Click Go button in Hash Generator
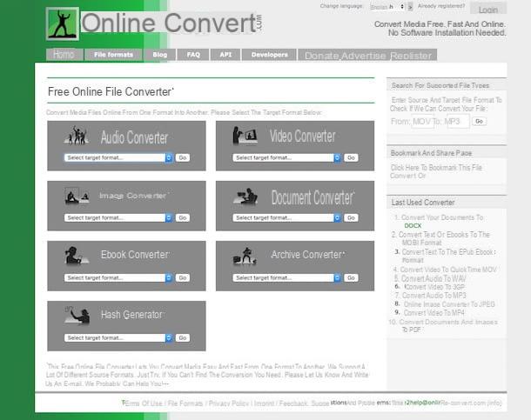The width and height of the screenshot is (531, 420). point(183,337)
